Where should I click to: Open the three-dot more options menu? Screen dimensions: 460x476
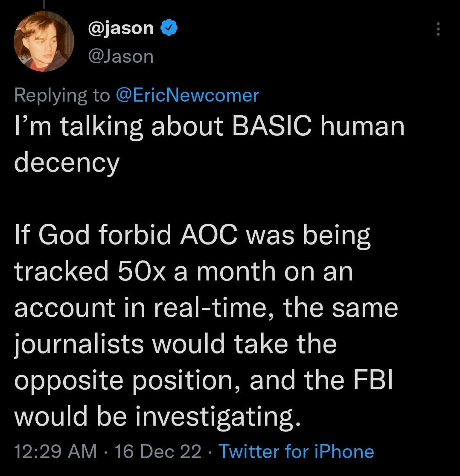click(438, 29)
